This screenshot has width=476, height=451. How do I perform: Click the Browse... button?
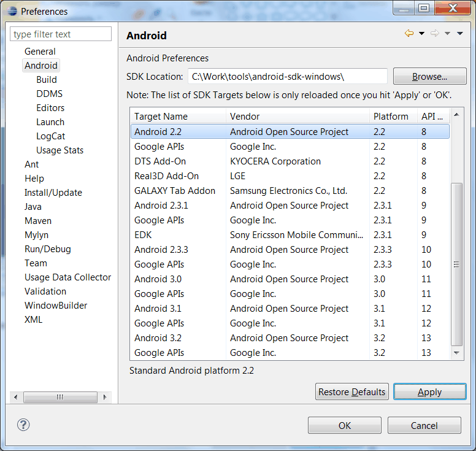(429, 76)
